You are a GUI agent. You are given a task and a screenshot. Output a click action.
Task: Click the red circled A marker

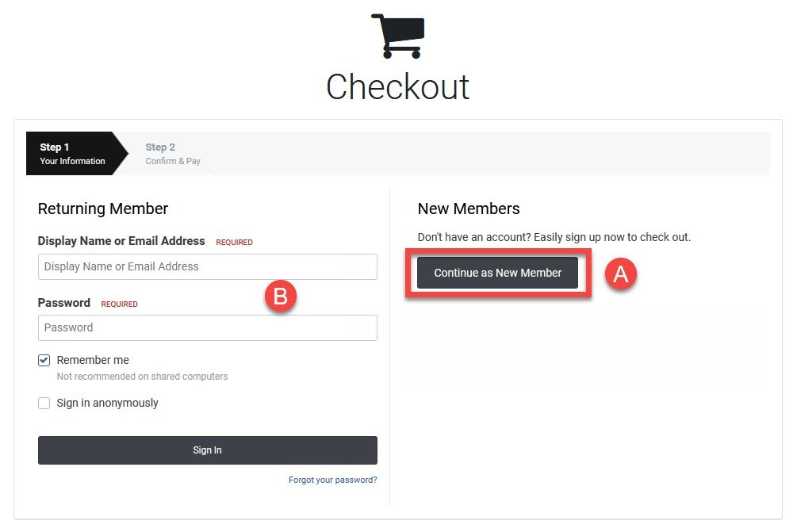621,274
